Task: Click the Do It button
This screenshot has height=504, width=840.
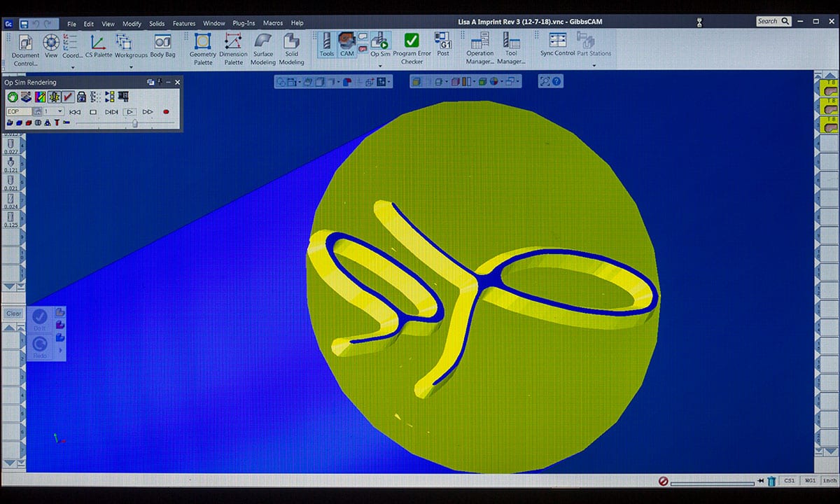Action: tap(40, 319)
